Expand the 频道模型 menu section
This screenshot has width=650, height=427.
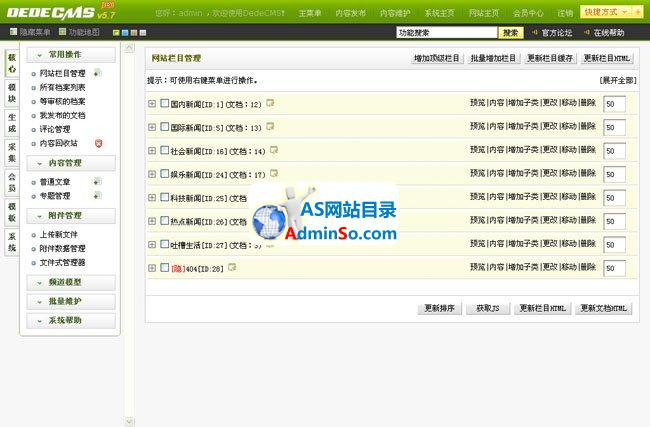71,282
